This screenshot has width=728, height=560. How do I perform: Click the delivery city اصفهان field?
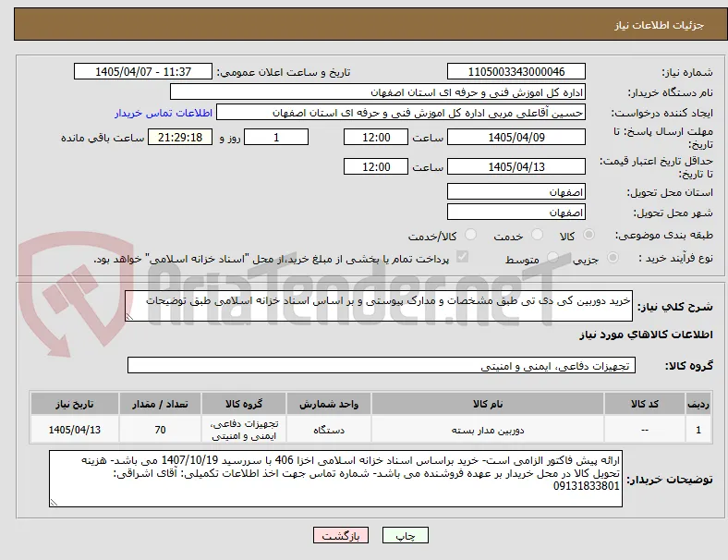point(516,212)
